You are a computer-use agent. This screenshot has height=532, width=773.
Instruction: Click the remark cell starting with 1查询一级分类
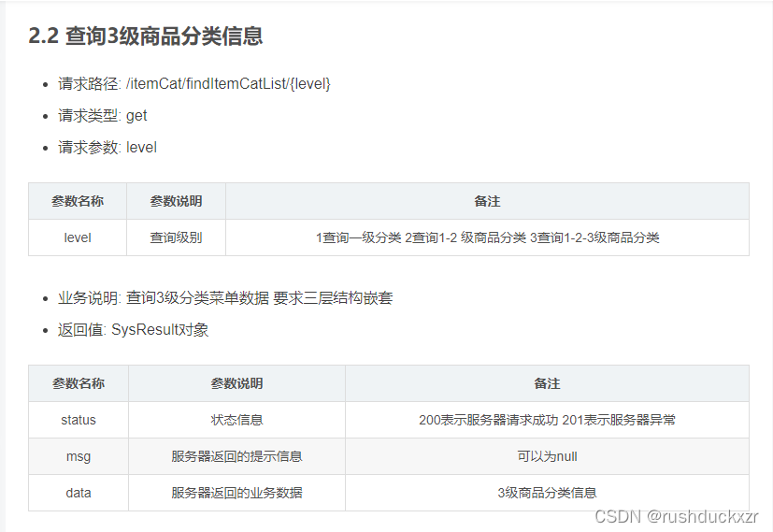[x=487, y=237]
